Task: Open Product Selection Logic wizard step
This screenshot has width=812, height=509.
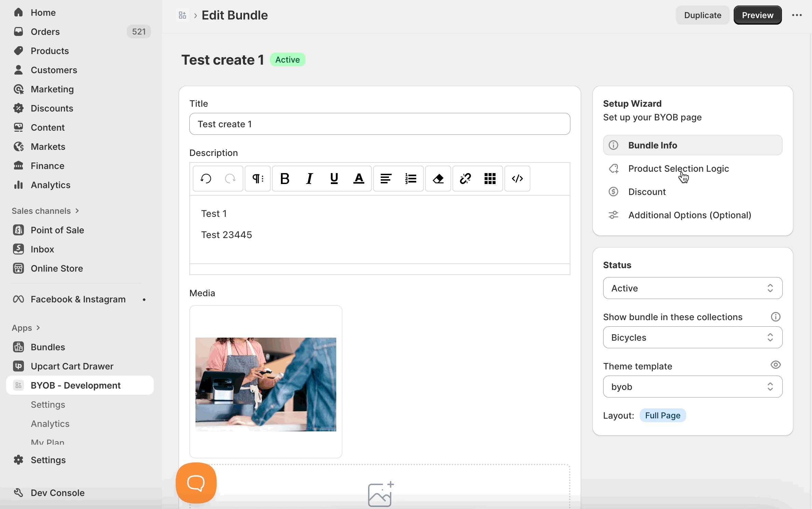Action: point(678,169)
